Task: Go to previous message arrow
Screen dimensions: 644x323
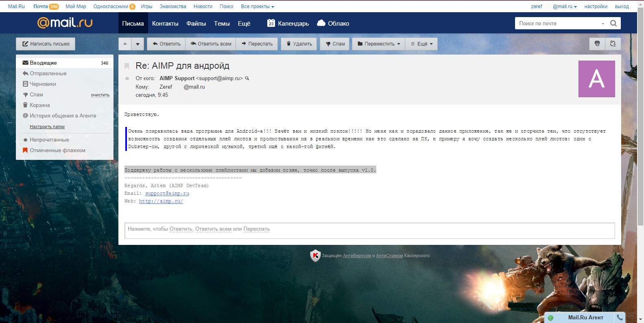Action: pyautogui.click(x=125, y=44)
